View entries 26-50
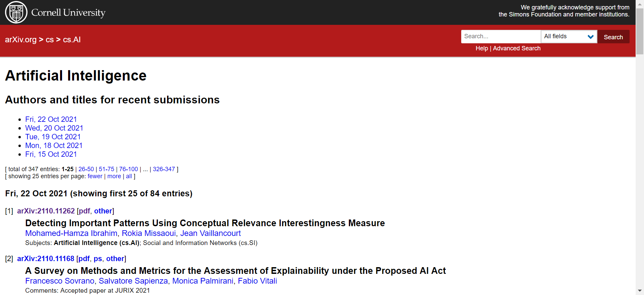Viewport: 644px width, 295px height. point(86,169)
